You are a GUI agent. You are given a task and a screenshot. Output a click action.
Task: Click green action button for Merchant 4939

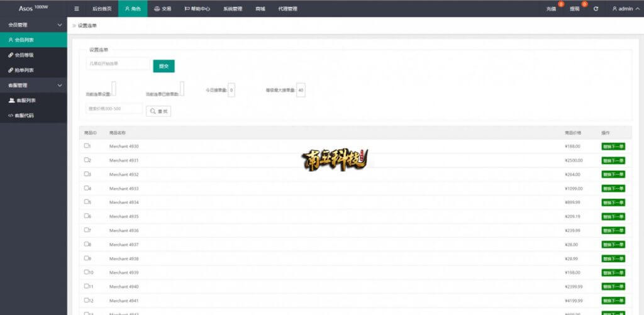613,273
